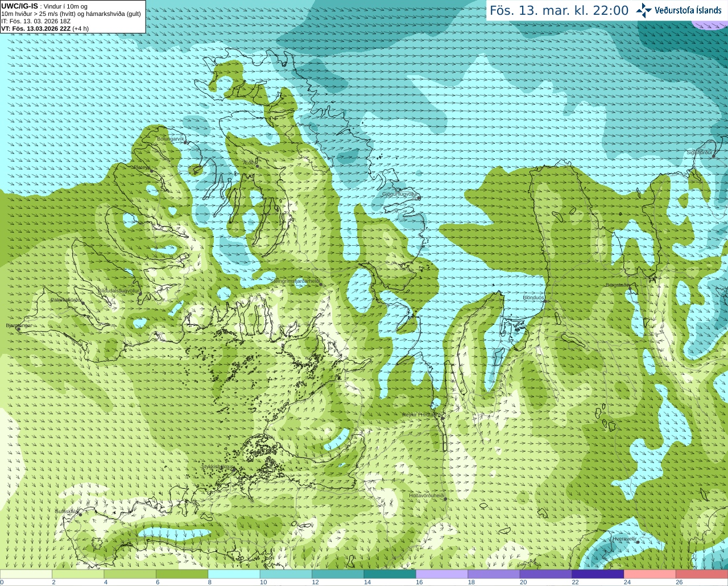Click the Holtavörðuheiði station dot
The image size is (728, 586).
pos(445,499)
